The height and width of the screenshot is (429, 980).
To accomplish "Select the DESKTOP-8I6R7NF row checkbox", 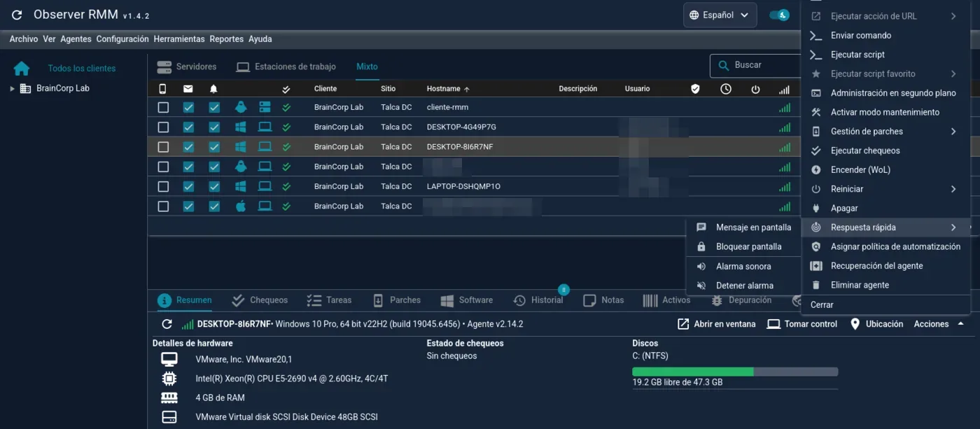I will (x=163, y=147).
